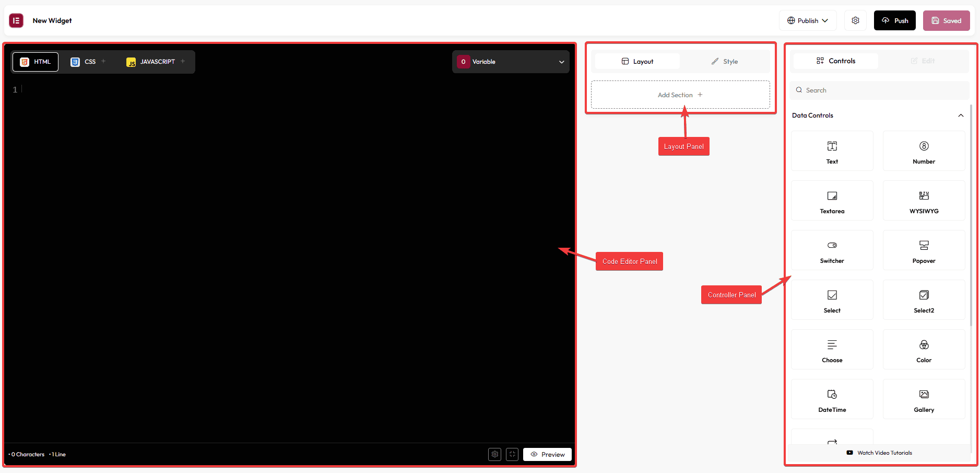Click the Preview button
The height and width of the screenshot is (473, 980).
pos(547,454)
